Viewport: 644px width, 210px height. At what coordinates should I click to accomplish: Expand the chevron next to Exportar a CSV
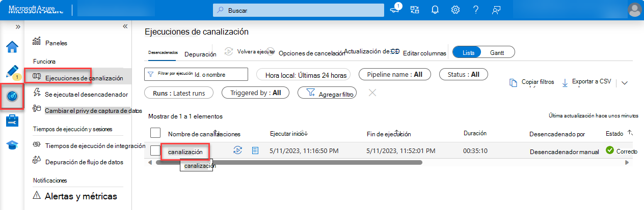(x=625, y=82)
